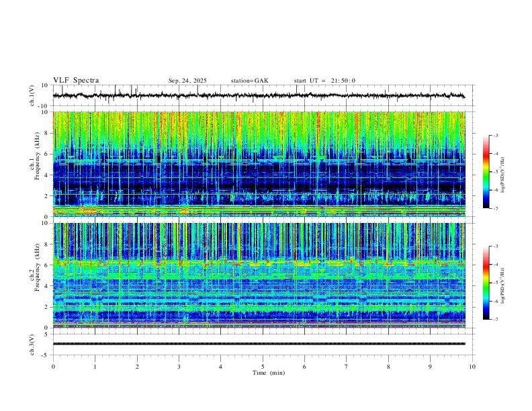Click time axis tick label "9"
Image resolution: width=532 pixels, height=411 pixels.
pyautogui.click(x=430, y=367)
